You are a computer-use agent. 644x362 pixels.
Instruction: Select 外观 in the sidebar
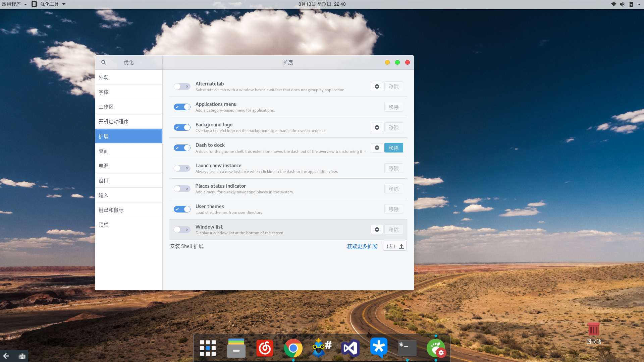129,77
